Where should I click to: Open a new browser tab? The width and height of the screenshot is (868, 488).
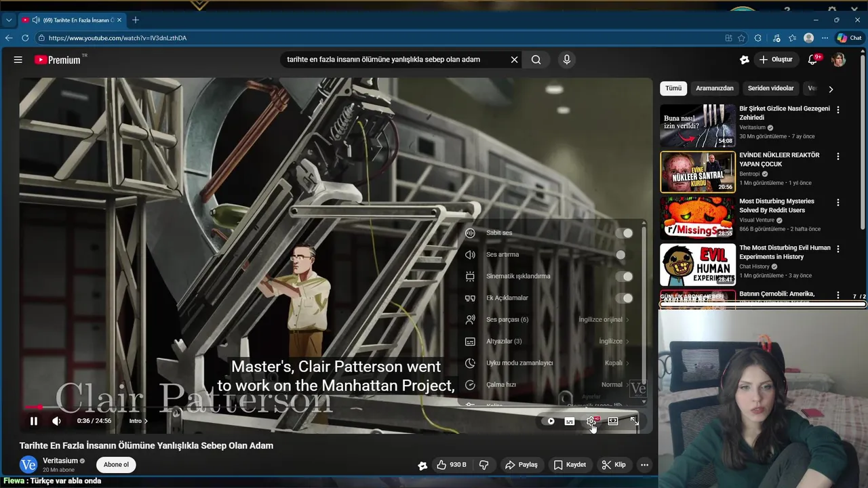136,20
